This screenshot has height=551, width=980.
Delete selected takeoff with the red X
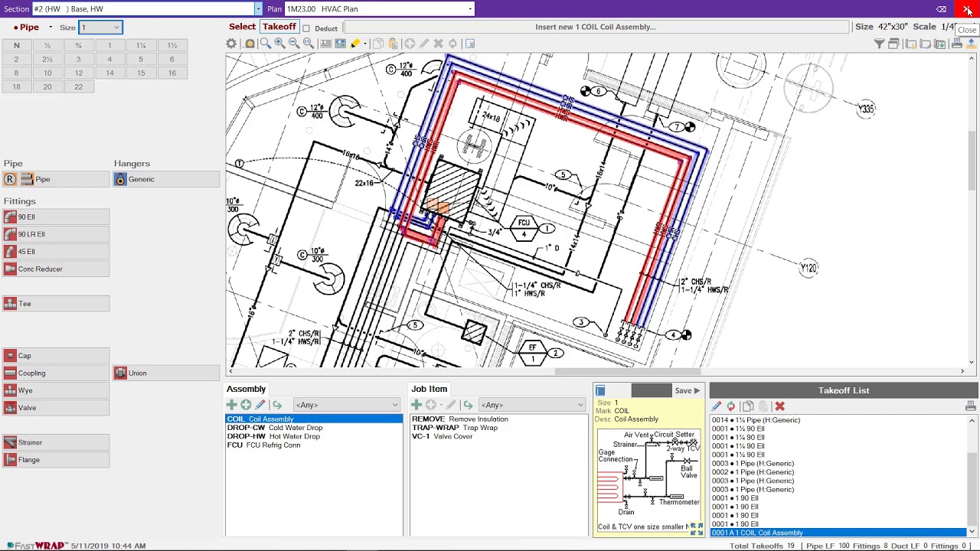pos(779,406)
